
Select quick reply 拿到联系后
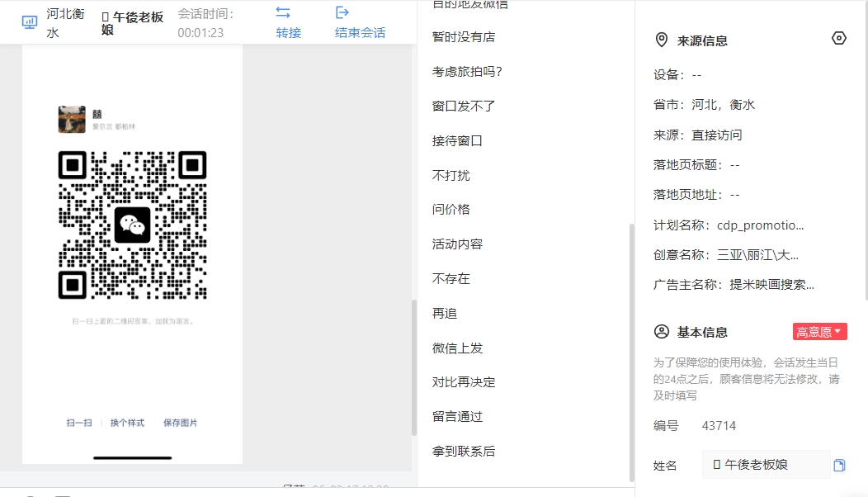click(x=464, y=451)
